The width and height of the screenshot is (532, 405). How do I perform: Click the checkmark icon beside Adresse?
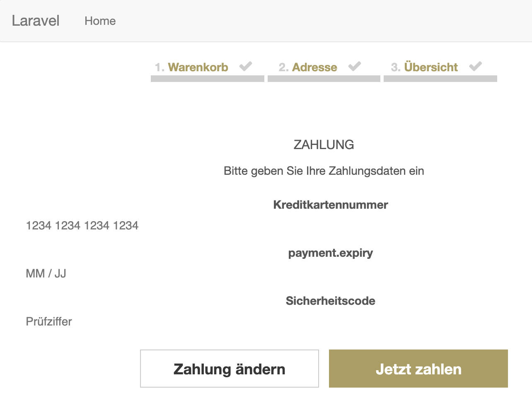355,66
